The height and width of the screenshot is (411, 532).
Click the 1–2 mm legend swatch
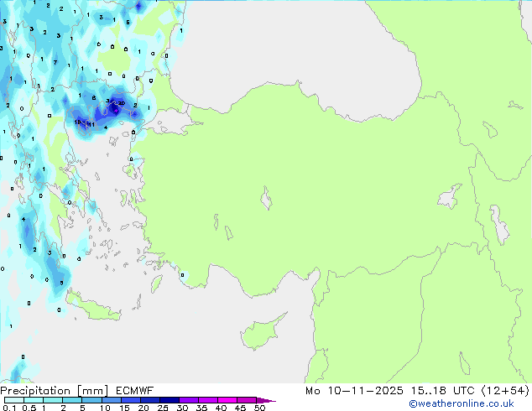pos(53,400)
